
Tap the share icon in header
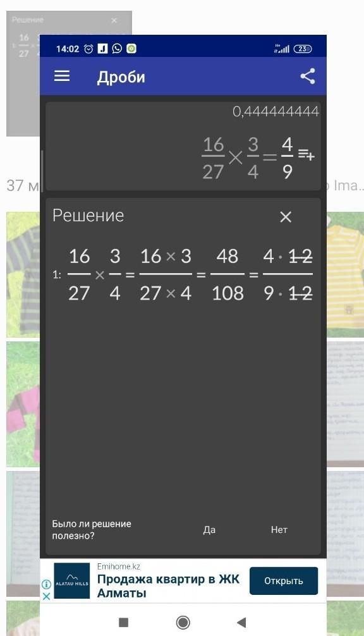[x=308, y=76]
